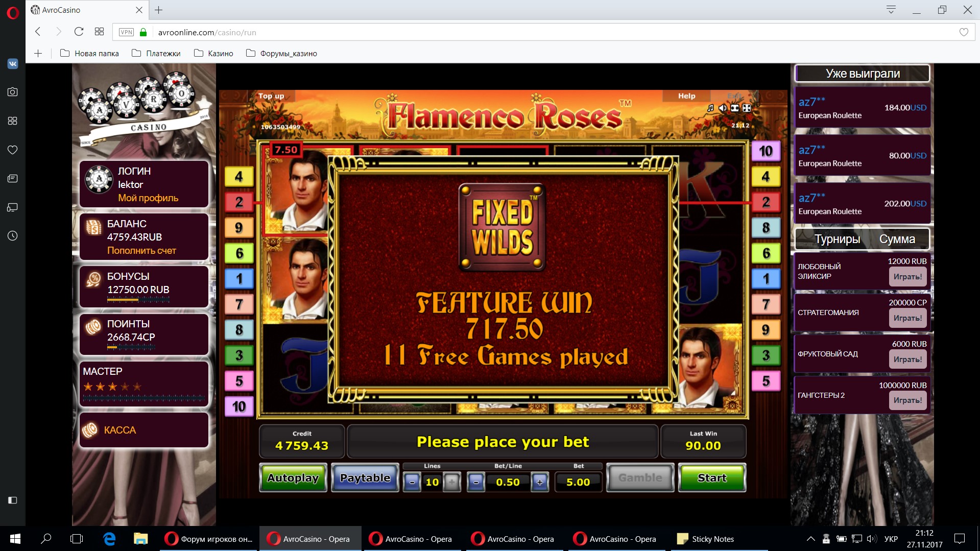Screen dimensions: 980x551
Task: Open Microsoft Edge from taskbar
Action: 109,539
